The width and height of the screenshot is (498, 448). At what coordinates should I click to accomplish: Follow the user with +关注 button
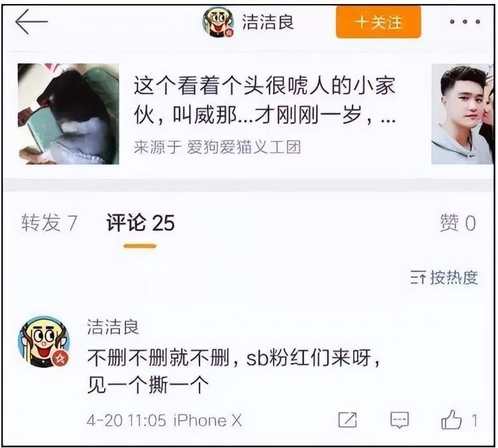pos(379,22)
